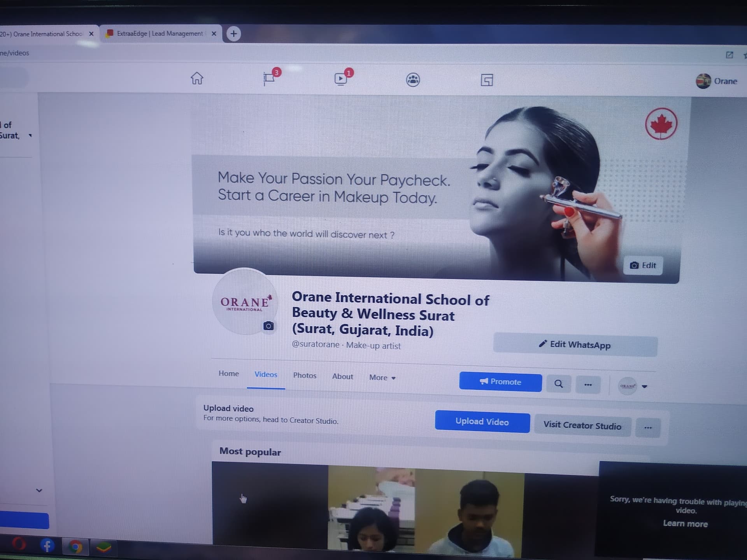Open the Photos tab
This screenshot has height=560, width=747.
(x=305, y=375)
